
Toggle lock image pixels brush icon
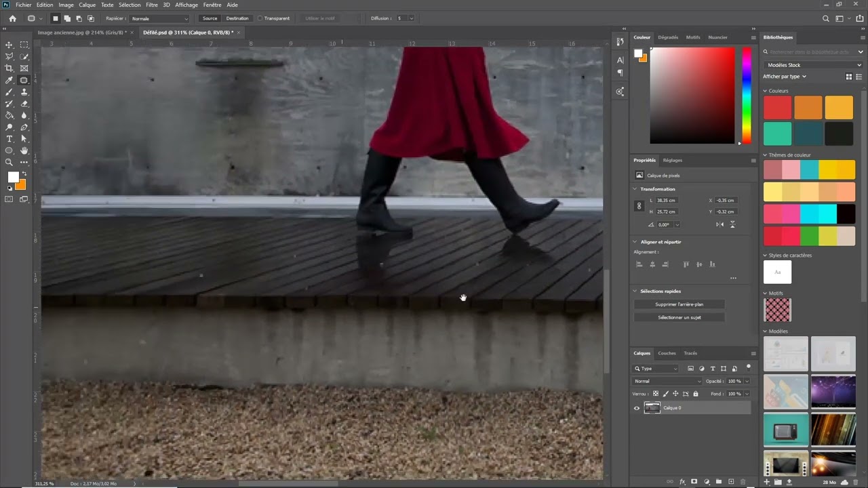click(x=665, y=394)
